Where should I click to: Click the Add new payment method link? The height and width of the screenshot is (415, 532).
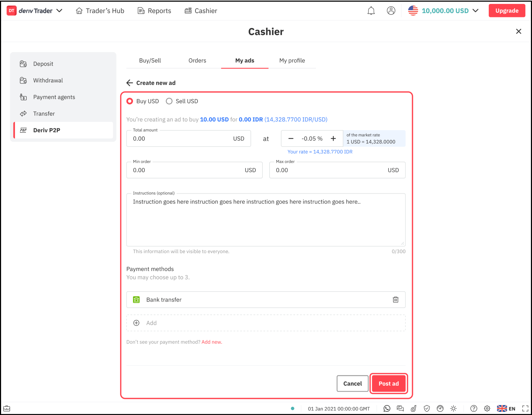click(211, 342)
